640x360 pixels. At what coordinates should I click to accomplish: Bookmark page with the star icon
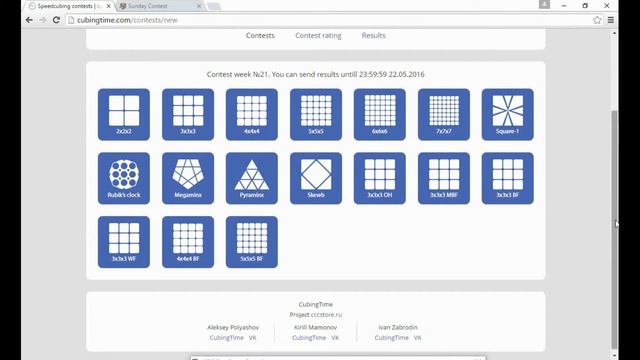coord(597,20)
